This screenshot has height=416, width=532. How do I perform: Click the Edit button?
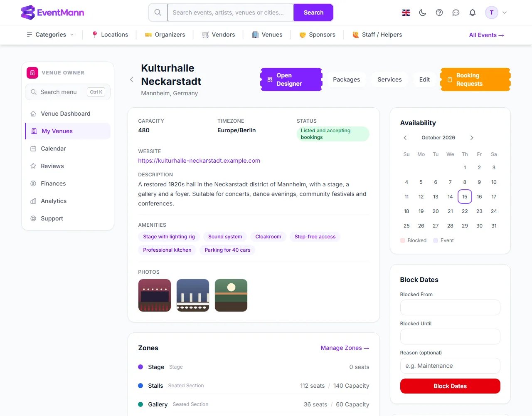click(424, 79)
